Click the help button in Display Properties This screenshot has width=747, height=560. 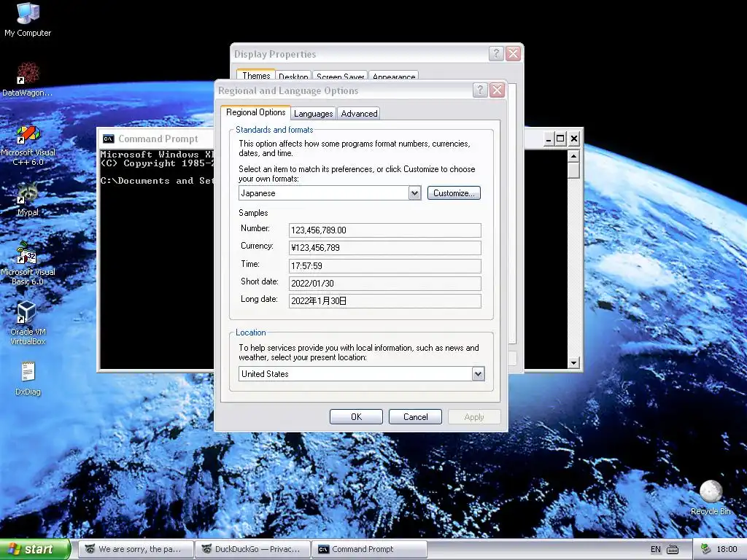coord(496,53)
